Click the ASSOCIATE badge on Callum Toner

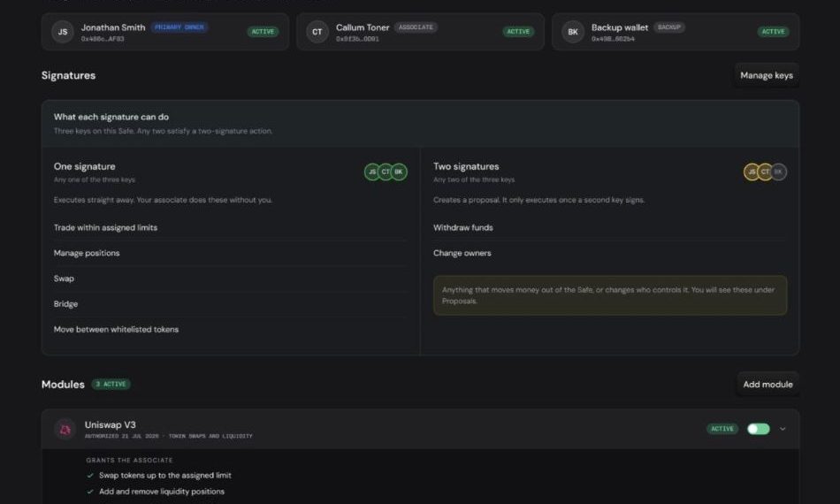coord(416,27)
